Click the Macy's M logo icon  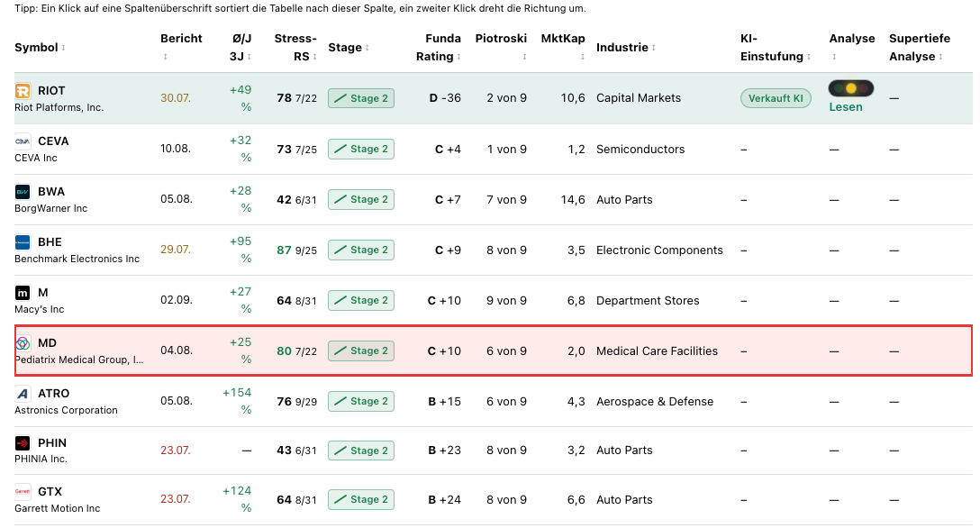tap(23, 293)
